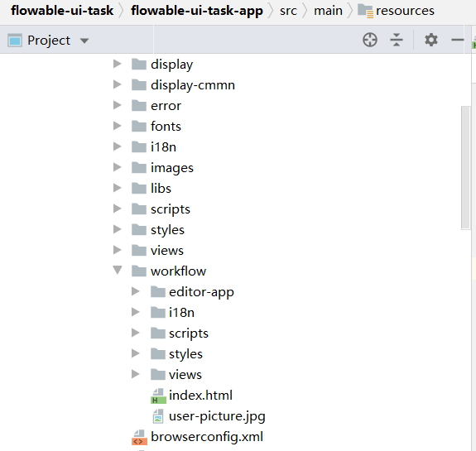Collapse the workflow folder
The height and width of the screenshot is (451, 476).
click(118, 270)
